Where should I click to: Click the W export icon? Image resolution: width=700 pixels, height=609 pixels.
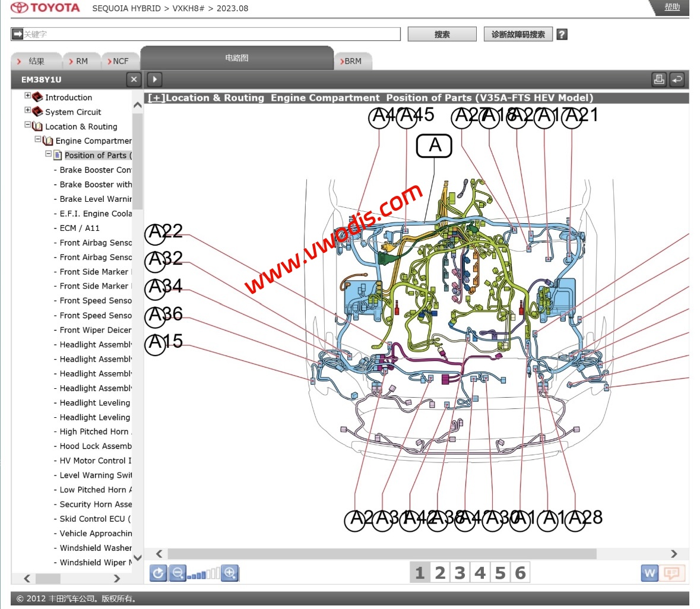[x=650, y=573]
